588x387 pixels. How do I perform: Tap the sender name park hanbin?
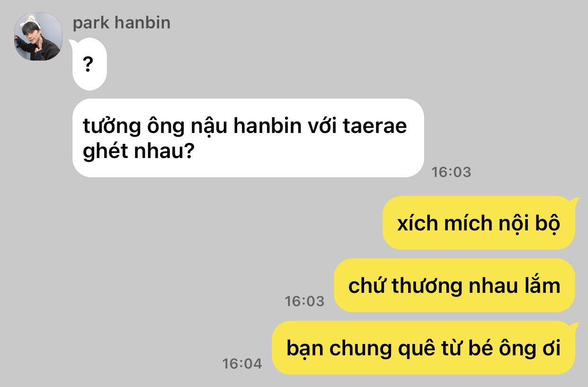click(121, 23)
